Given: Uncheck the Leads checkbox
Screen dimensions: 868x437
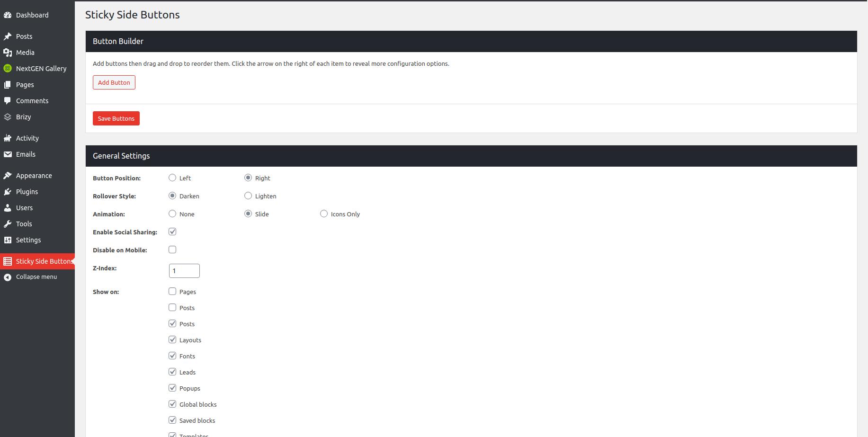Looking at the screenshot, I should [172, 372].
